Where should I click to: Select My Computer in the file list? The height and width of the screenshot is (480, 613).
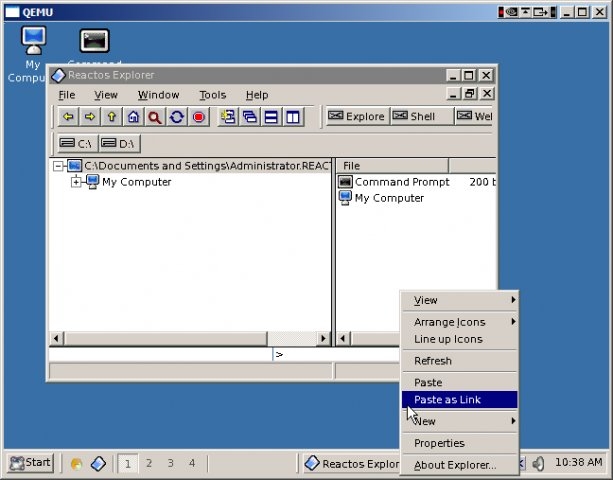[x=389, y=198]
